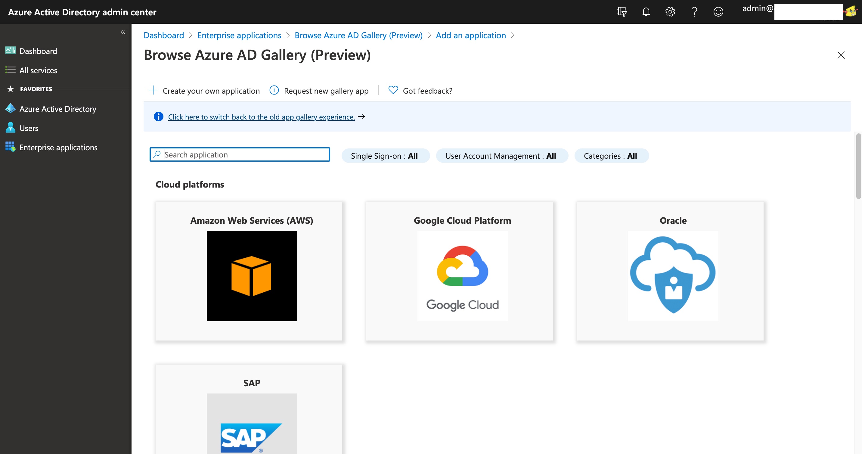The image size is (868, 454).
Task: Select Enterprise applications in the sidebar
Action: coord(58,147)
